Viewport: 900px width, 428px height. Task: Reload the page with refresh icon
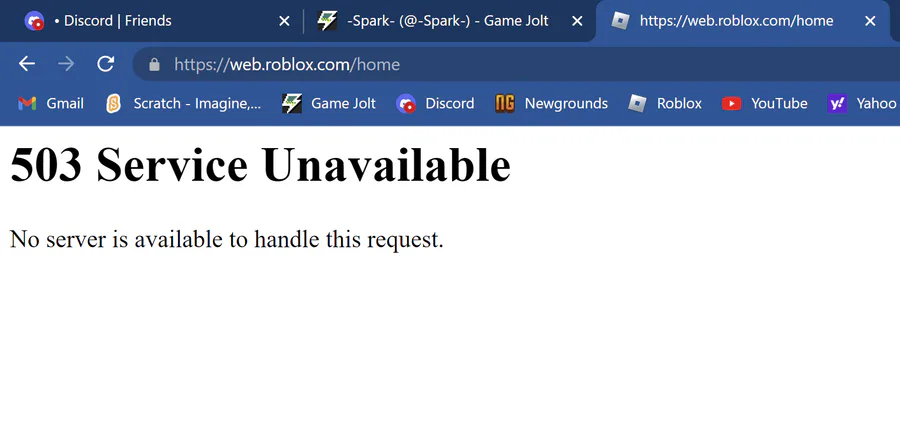106,64
